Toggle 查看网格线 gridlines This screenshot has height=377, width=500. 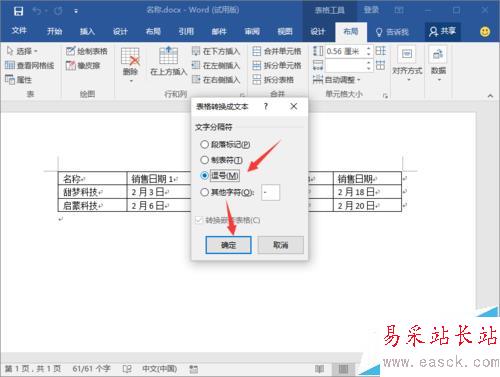coord(30,65)
